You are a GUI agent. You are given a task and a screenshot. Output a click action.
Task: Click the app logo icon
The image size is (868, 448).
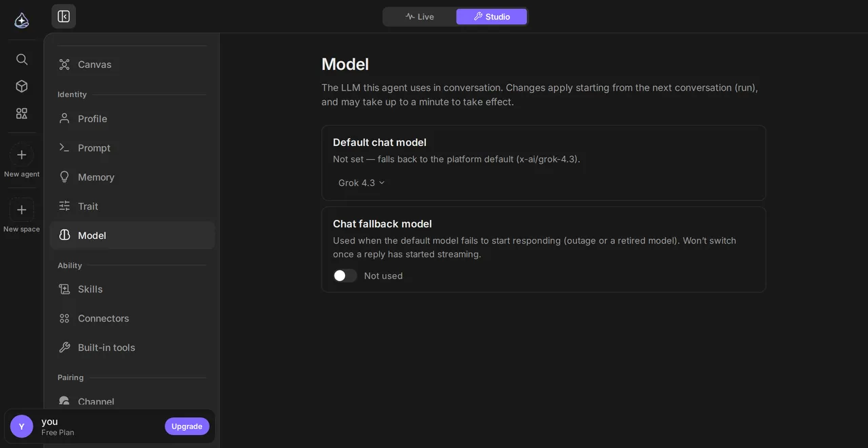click(22, 20)
